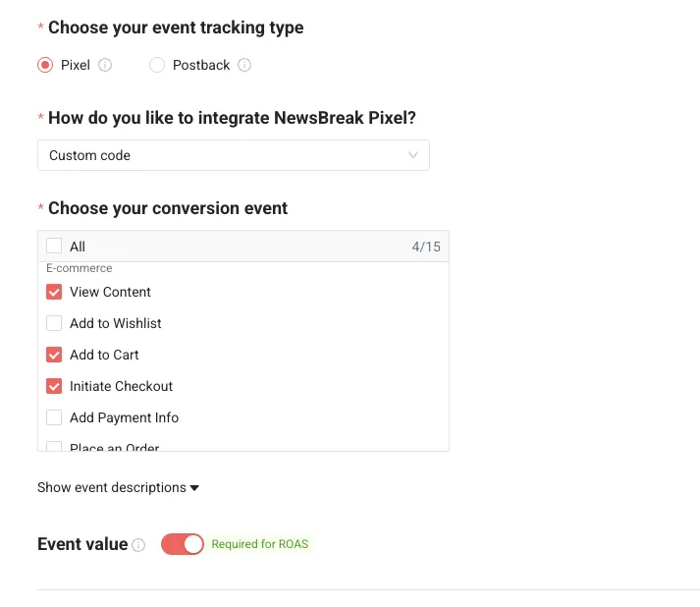Viewport: 700px width, 607px height.
Task: Click the info icon next to Pixel
Action: [x=105, y=66]
